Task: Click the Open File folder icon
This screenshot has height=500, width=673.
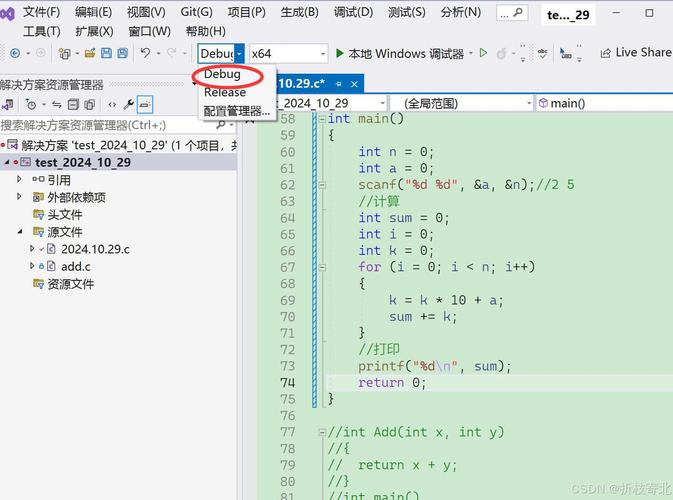Action: (90, 53)
